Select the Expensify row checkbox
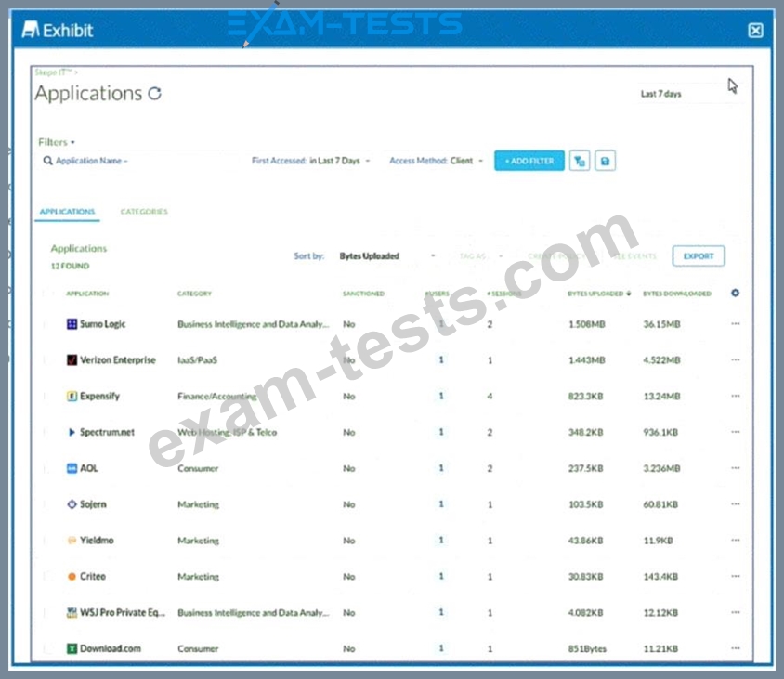Viewport: 784px width, 679px height. point(48,397)
